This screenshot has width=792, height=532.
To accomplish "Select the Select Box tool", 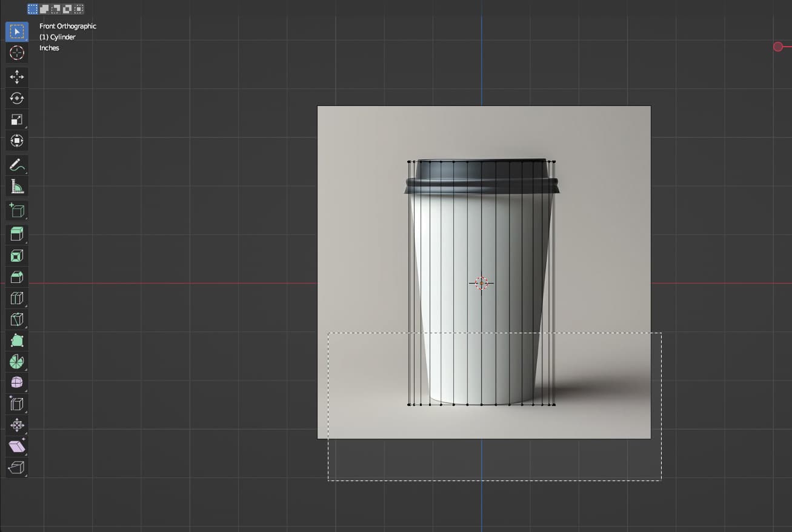I will [x=17, y=32].
